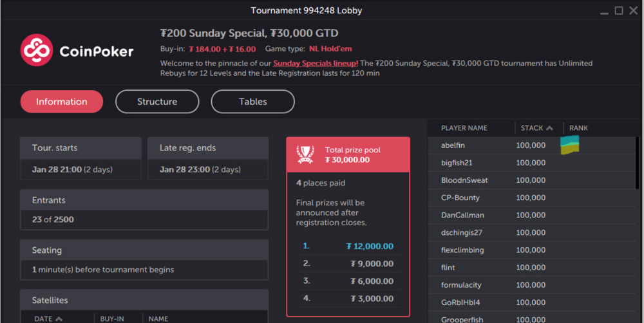Click the CoinPoker logo icon

click(x=37, y=50)
